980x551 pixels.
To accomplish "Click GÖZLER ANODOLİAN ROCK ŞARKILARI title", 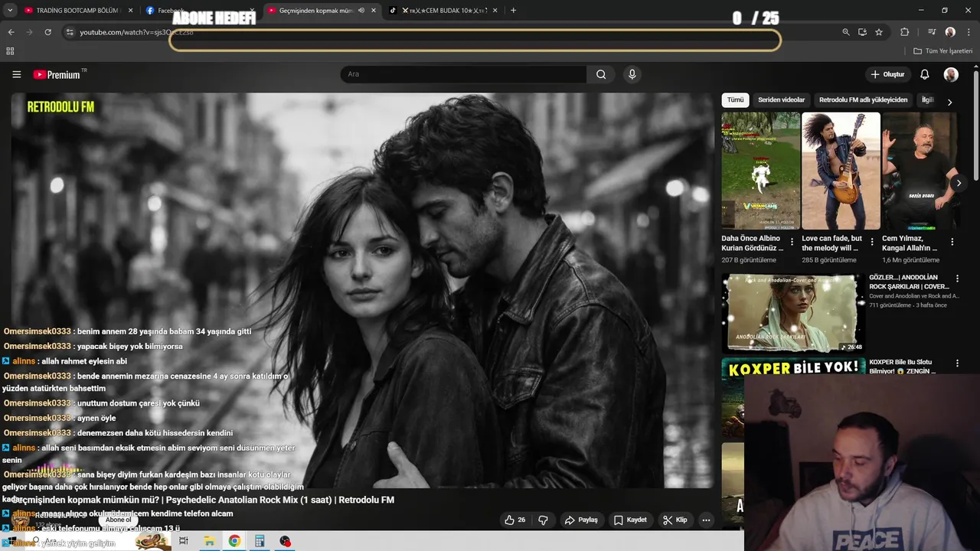I will click(909, 282).
